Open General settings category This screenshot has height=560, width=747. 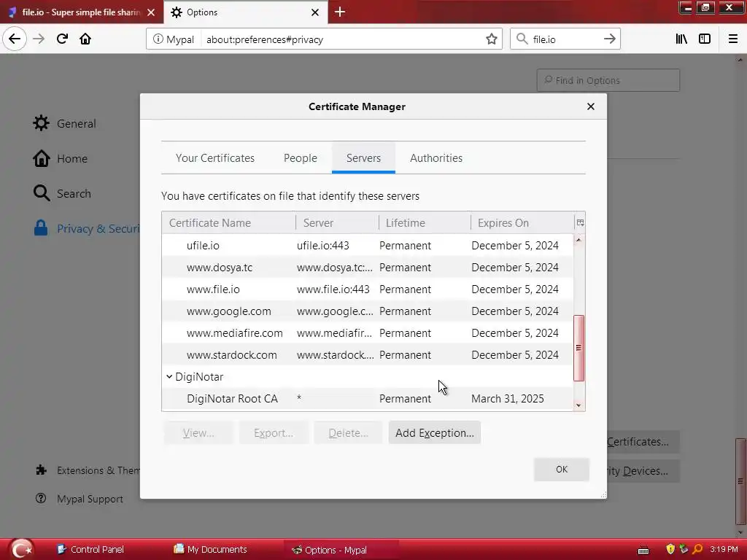[64, 123]
